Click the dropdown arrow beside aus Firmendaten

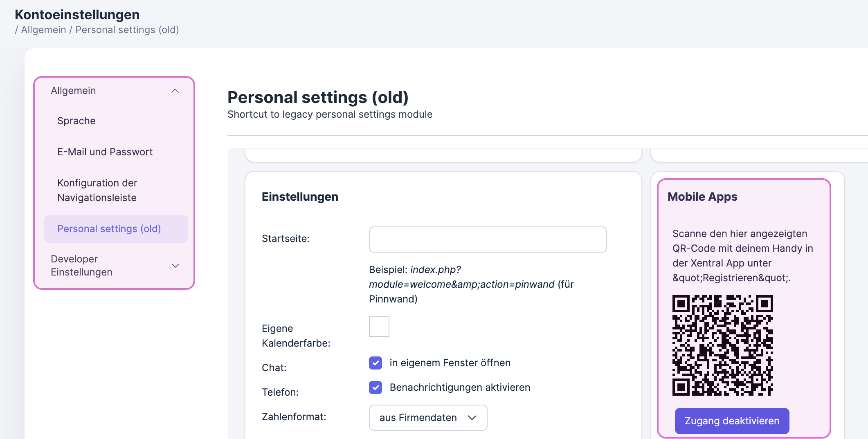point(472,417)
